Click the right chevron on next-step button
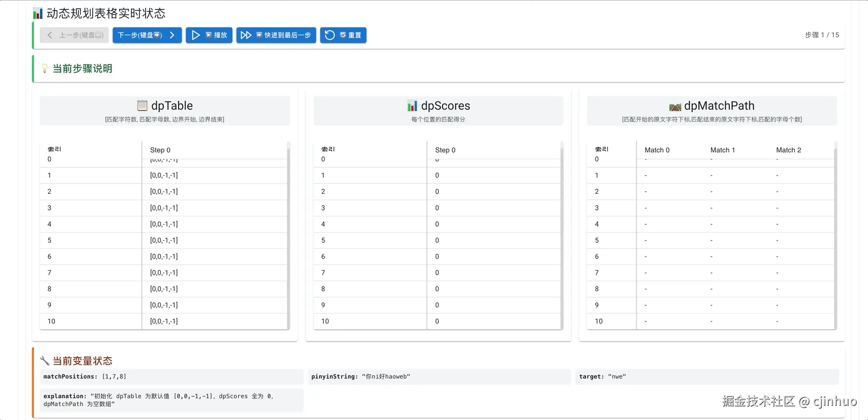868x420 pixels. (172, 35)
